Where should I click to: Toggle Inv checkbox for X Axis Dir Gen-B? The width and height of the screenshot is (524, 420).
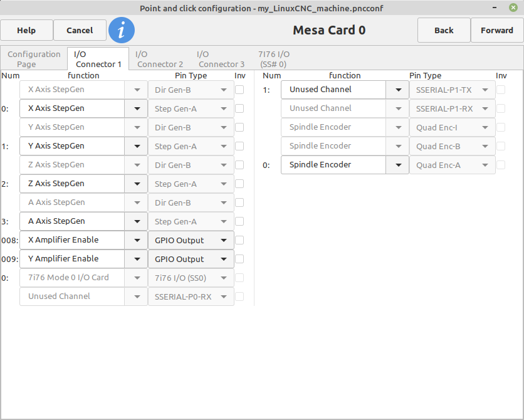[239, 90]
